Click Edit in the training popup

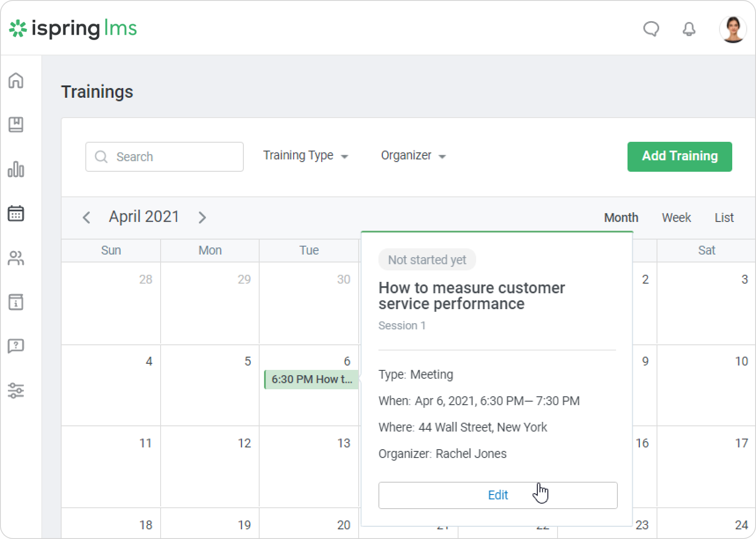point(498,495)
